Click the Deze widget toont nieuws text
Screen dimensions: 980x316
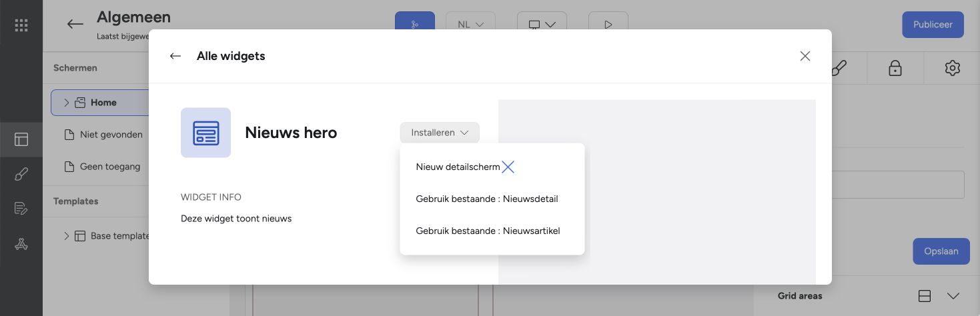236,219
